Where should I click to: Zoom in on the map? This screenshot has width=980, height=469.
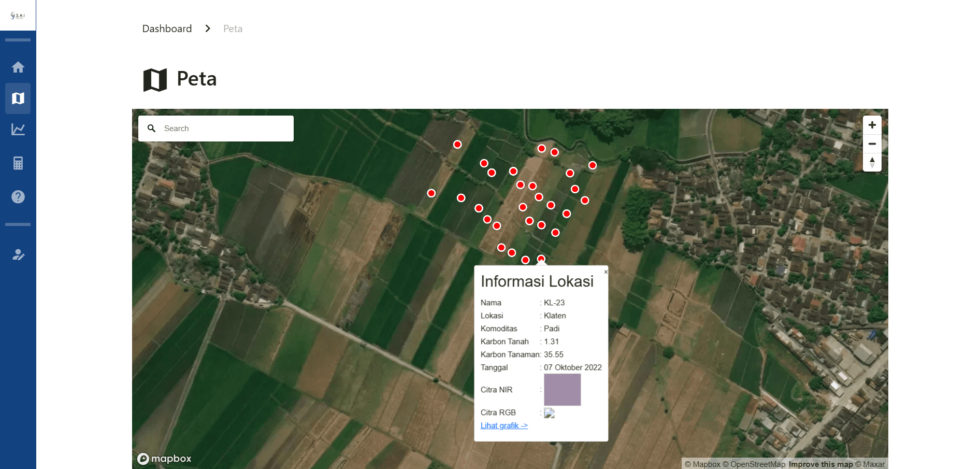[x=872, y=125]
